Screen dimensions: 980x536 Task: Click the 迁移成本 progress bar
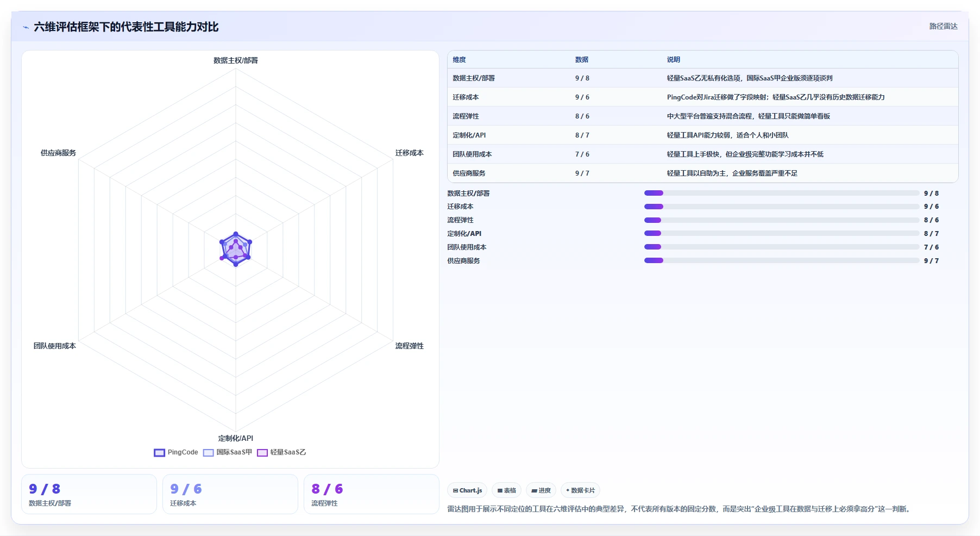pyautogui.click(x=782, y=207)
